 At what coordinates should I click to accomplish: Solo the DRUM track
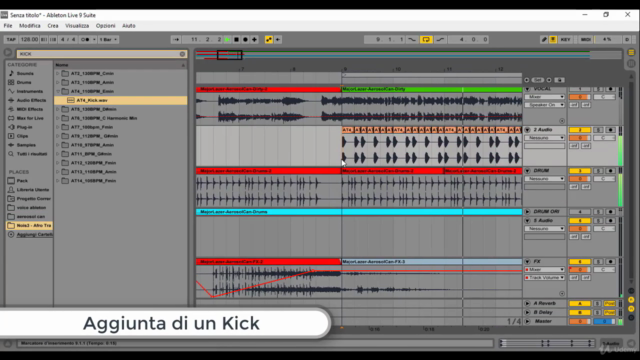point(598,171)
